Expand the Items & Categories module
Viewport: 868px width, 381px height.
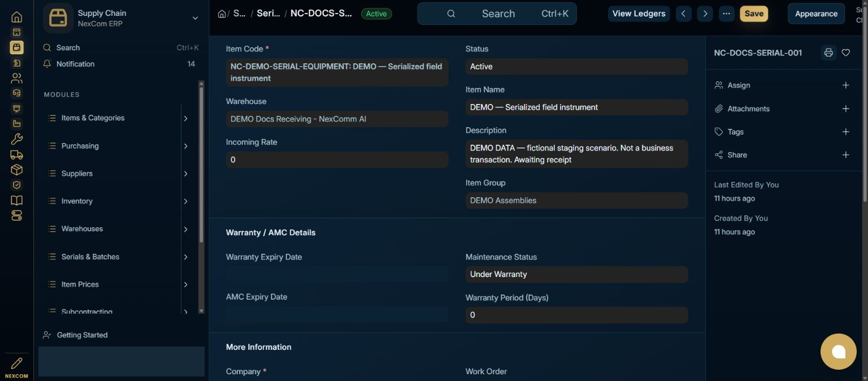185,118
